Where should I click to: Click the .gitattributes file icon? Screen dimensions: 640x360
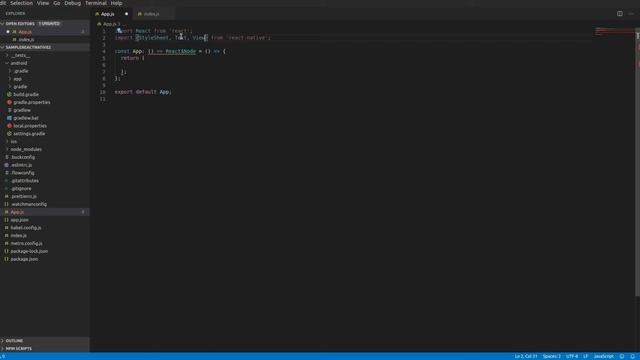pos(7,181)
